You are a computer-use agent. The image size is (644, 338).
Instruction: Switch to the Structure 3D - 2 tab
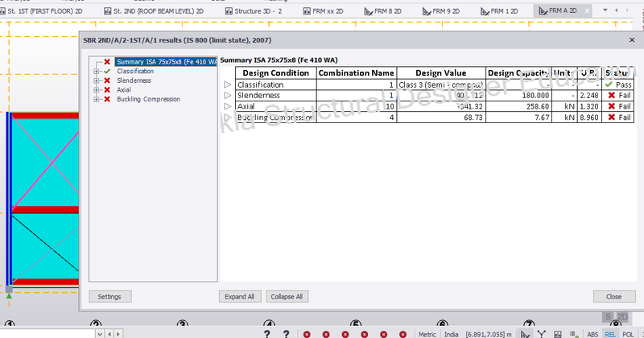(254, 11)
